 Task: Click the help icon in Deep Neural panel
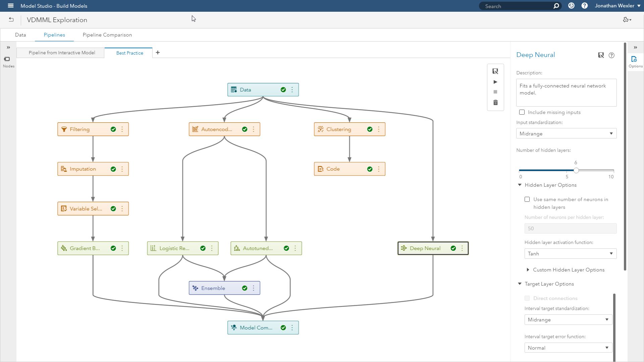point(611,55)
